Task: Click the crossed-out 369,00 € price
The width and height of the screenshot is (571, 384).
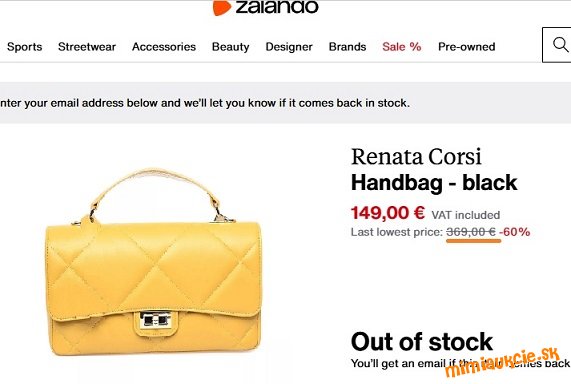Action: [x=471, y=232]
